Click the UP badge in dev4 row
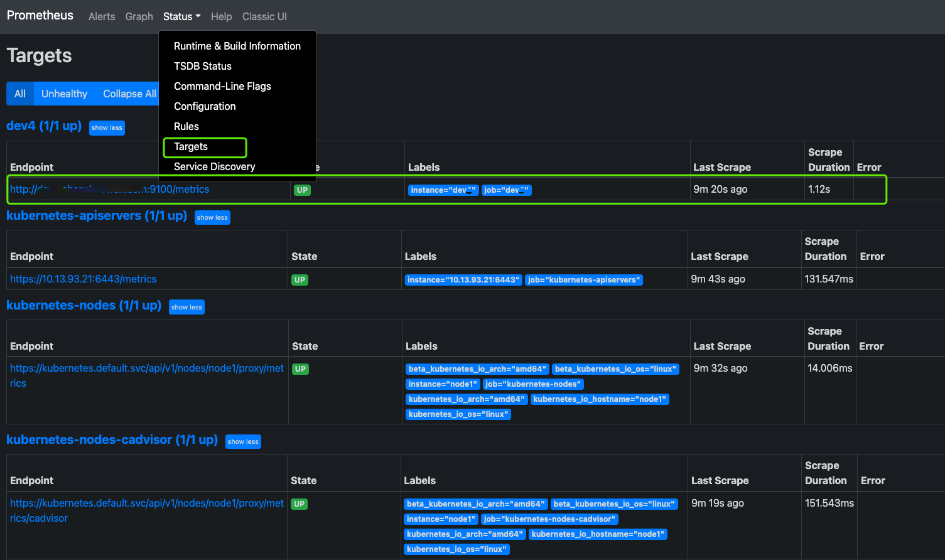 point(302,190)
